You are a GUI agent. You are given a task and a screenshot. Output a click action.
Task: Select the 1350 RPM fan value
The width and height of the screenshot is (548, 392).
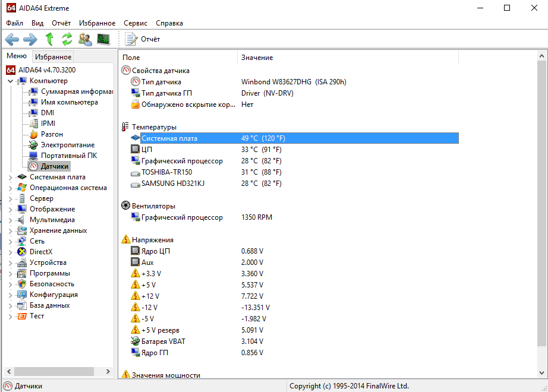257,217
